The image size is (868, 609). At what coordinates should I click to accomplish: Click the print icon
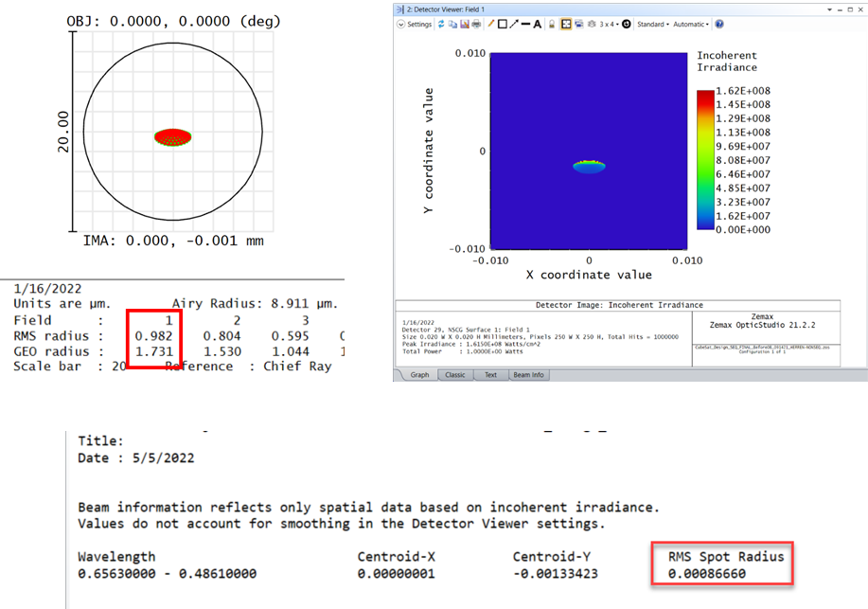point(475,25)
